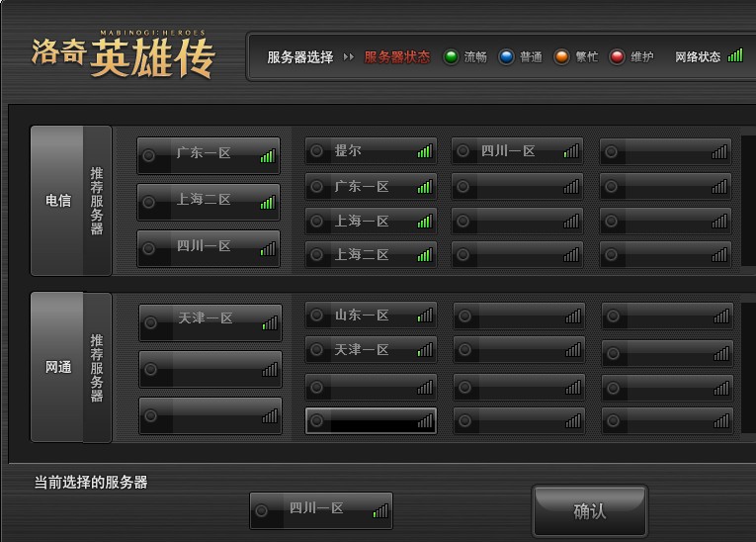The image size is (756, 542).
Task: Click blue 普通 status indicator
Action: [x=506, y=57]
